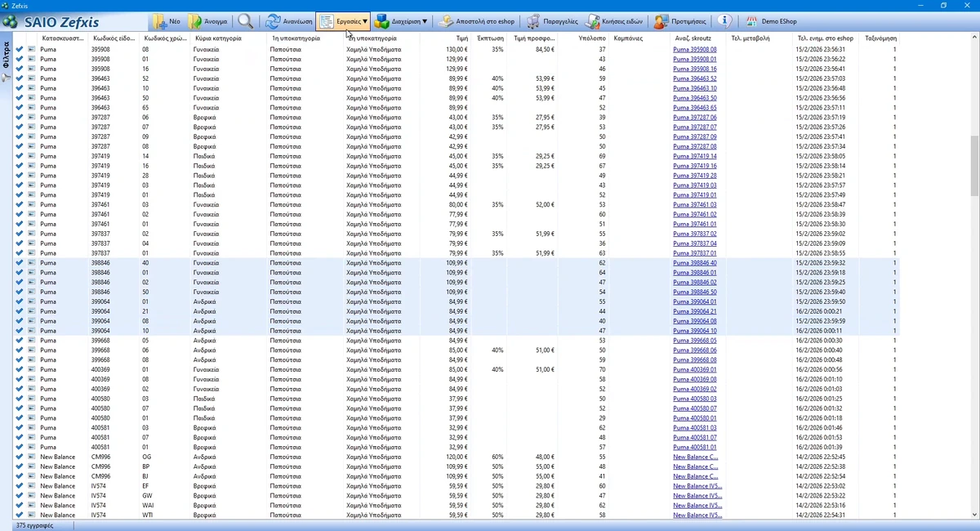Click the vertical scrollbar thumb
This screenshot has height=531, width=980.
coord(974,166)
